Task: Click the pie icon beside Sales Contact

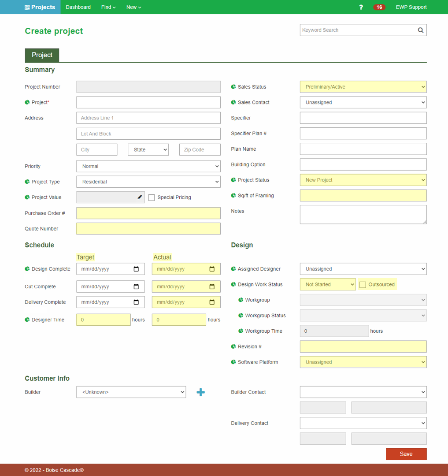Action: coord(233,102)
